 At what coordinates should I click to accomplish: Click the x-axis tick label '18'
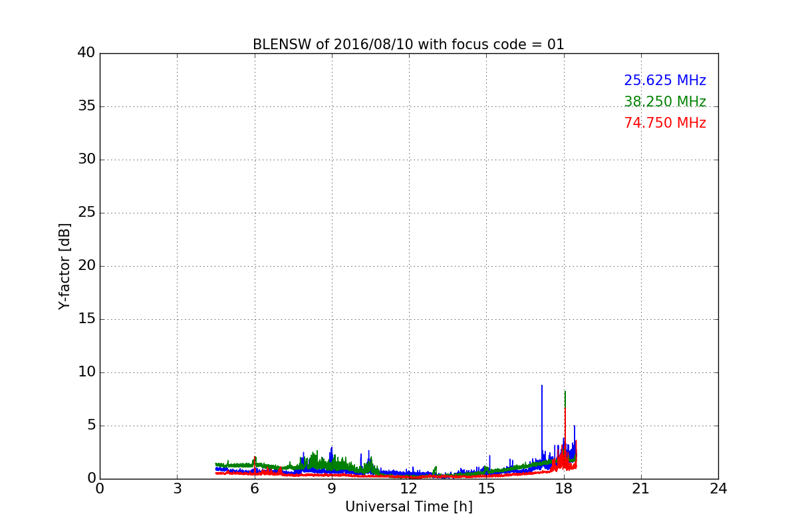pyautogui.click(x=564, y=488)
